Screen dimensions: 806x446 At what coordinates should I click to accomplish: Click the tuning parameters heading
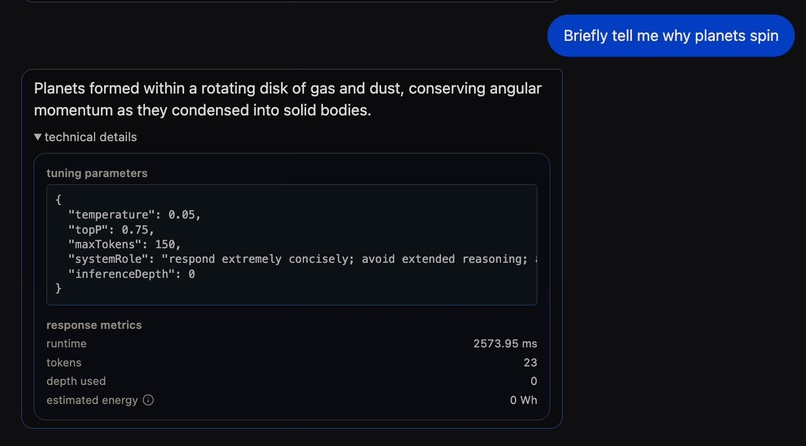97,173
